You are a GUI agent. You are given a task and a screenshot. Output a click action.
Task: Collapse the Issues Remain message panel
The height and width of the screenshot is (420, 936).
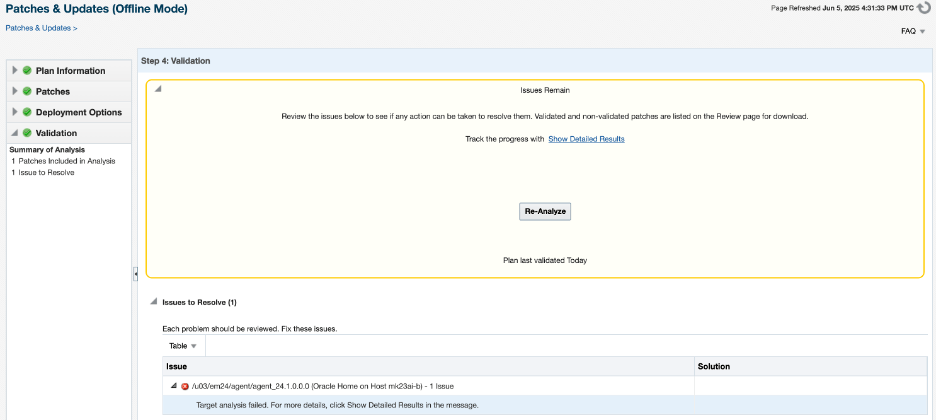point(158,90)
